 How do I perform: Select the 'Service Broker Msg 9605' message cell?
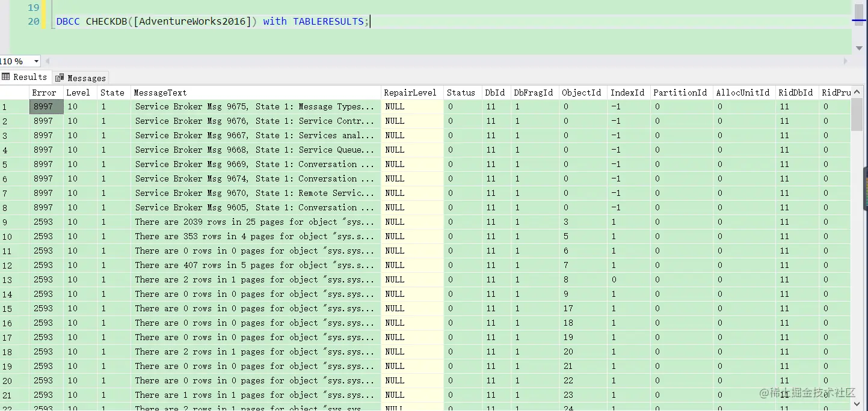[x=256, y=207]
